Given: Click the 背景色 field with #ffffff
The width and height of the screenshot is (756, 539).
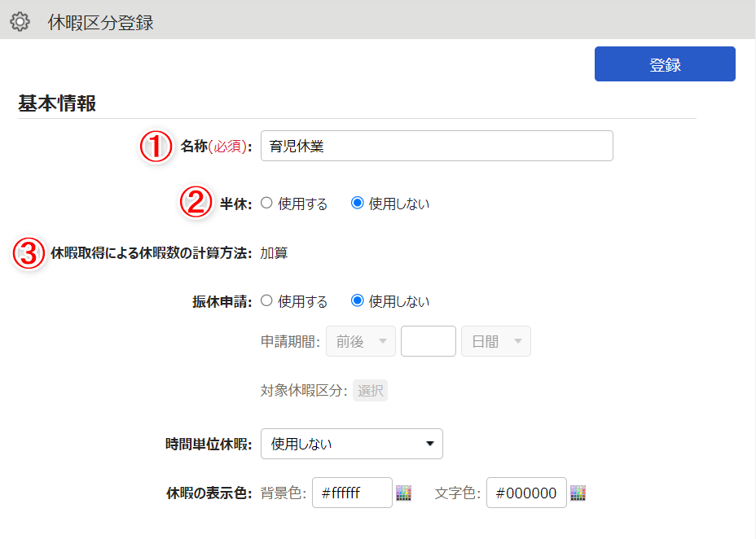Looking at the screenshot, I should pyautogui.click(x=352, y=493).
